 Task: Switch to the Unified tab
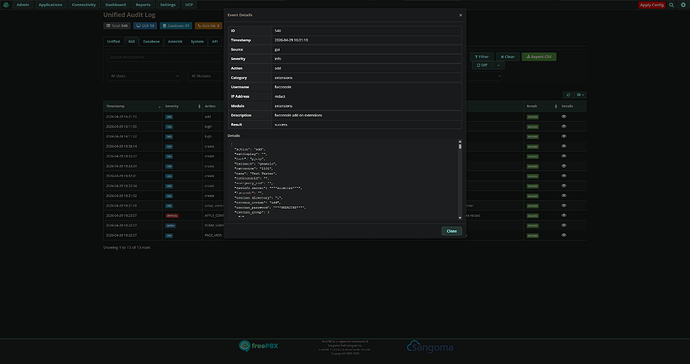coord(114,41)
